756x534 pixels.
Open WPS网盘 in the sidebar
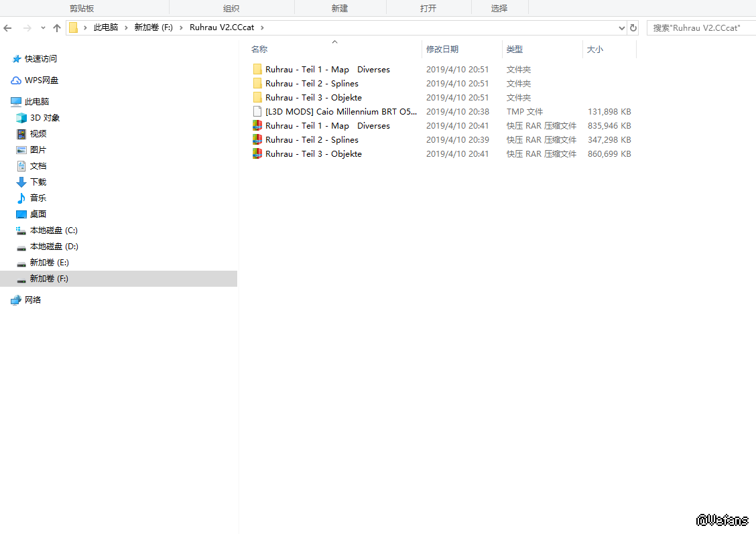coord(42,80)
